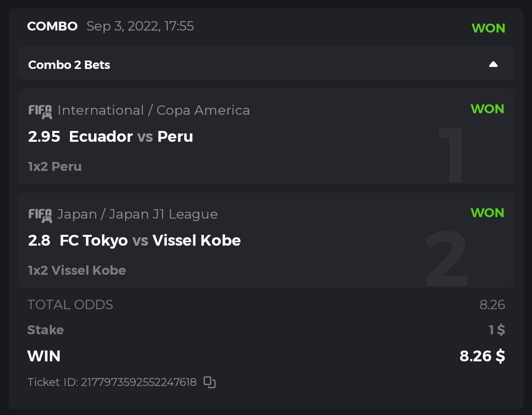Screen dimensions: 532x415
Task: Click the FIFA esports icon beside Copa America
Action: pyautogui.click(x=40, y=111)
